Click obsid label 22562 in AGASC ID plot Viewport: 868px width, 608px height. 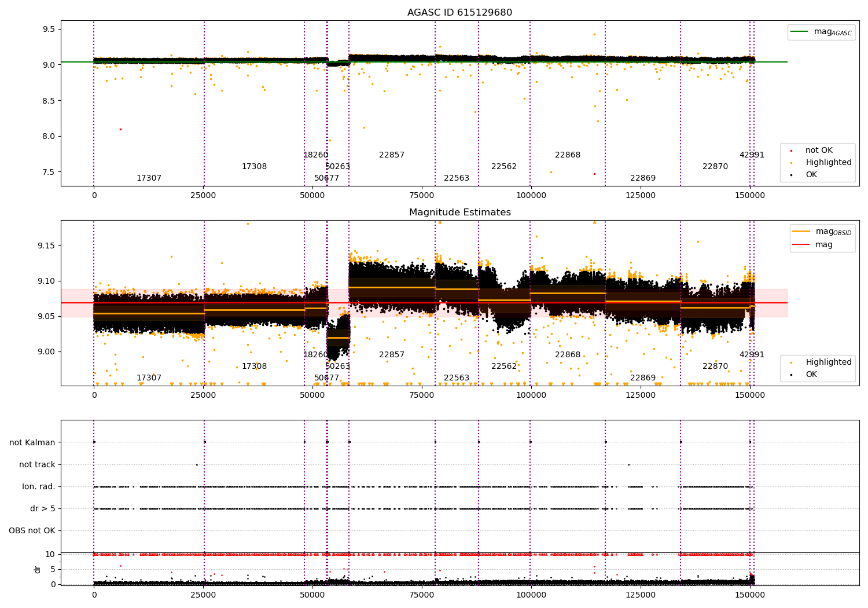click(504, 167)
